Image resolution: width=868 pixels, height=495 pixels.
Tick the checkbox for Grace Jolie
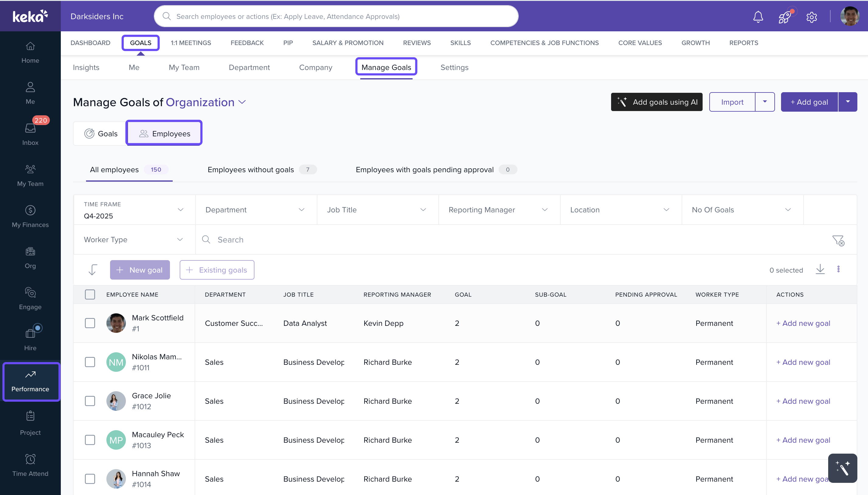(x=90, y=401)
